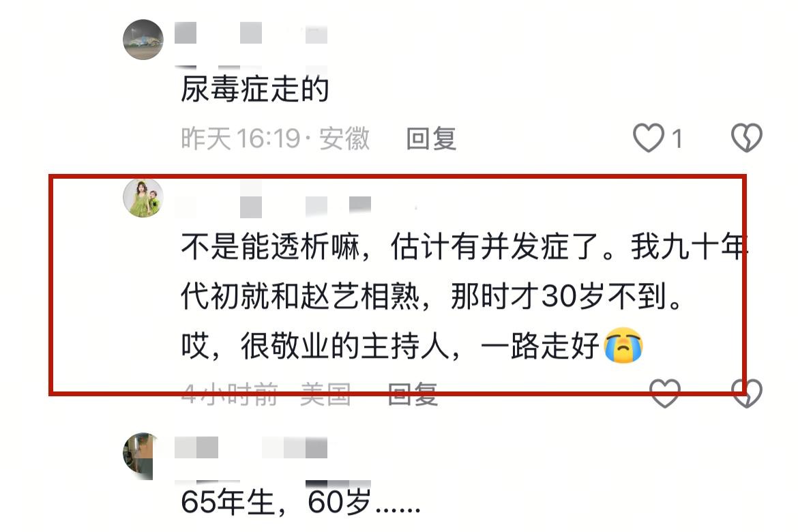Reply to the comment posted 4小时前
Image resolution: width=798 pixels, height=532 pixels.
pos(413,394)
